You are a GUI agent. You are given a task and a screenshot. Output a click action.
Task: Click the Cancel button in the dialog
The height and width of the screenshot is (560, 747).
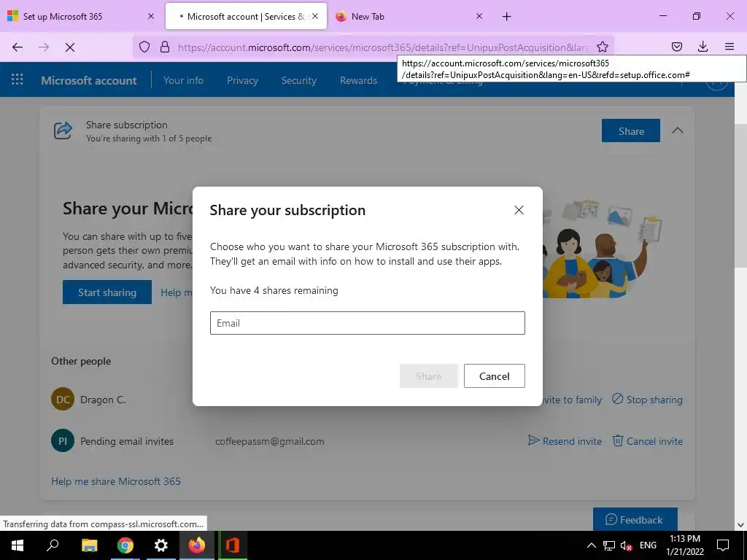494,376
